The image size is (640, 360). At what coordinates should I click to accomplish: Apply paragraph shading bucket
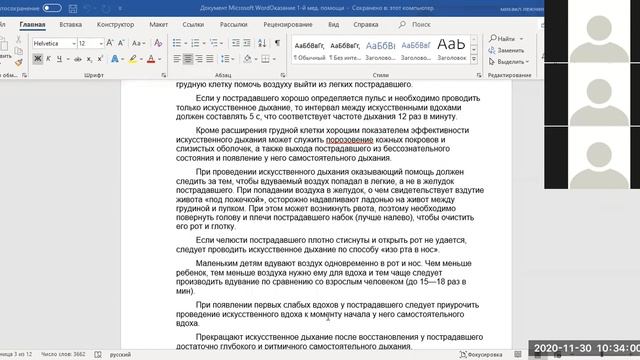[x=247, y=59]
